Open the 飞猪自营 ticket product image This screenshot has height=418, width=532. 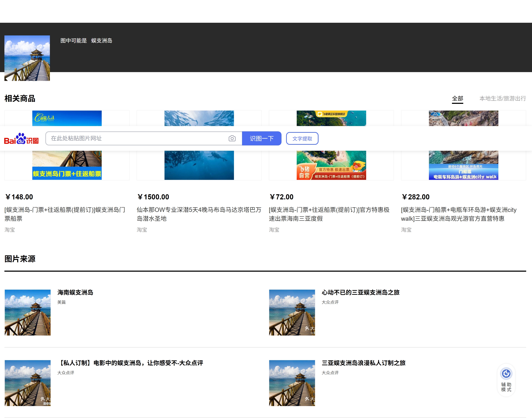pos(331,165)
